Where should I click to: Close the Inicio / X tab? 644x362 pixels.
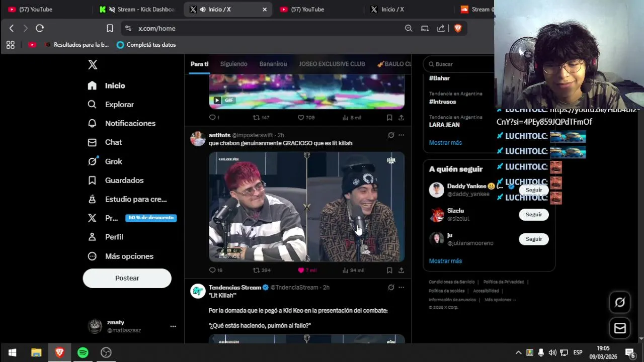(265, 9)
